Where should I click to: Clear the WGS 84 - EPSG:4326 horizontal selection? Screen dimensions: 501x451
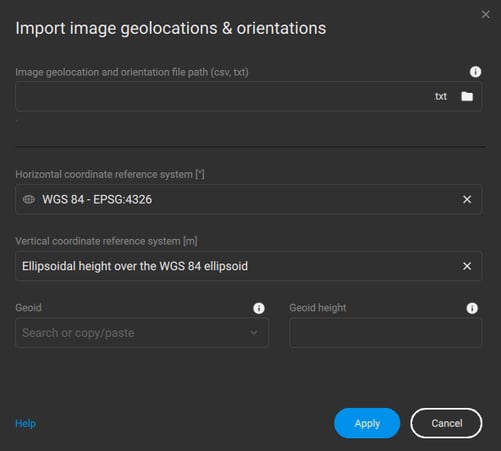click(467, 199)
